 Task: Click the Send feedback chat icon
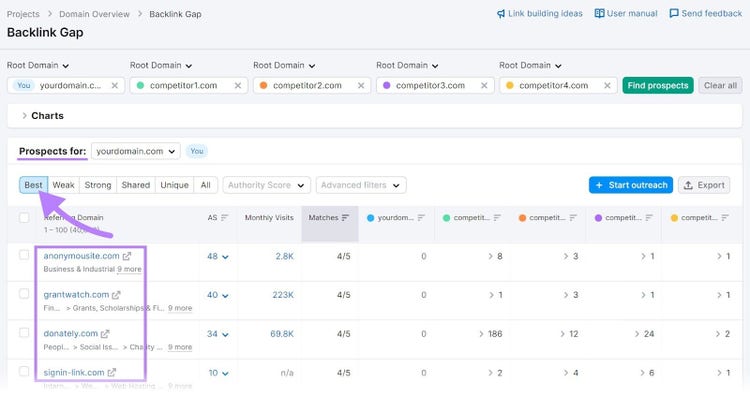pos(673,13)
